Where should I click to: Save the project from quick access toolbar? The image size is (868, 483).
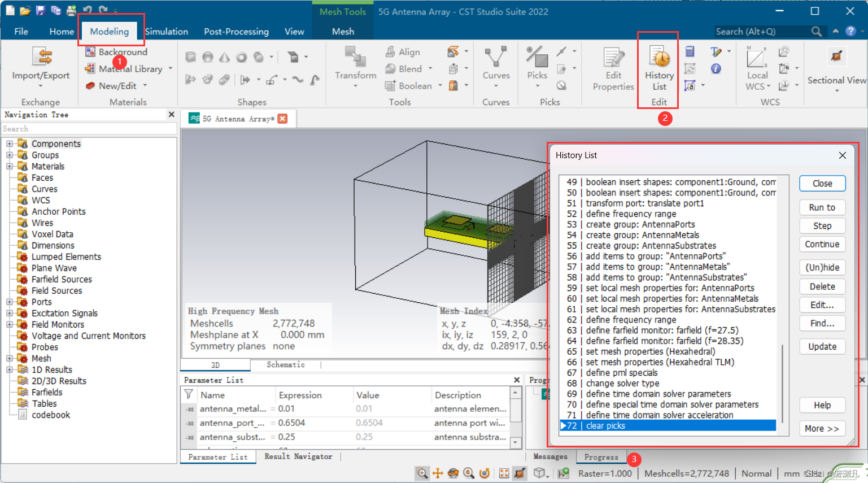(40, 10)
